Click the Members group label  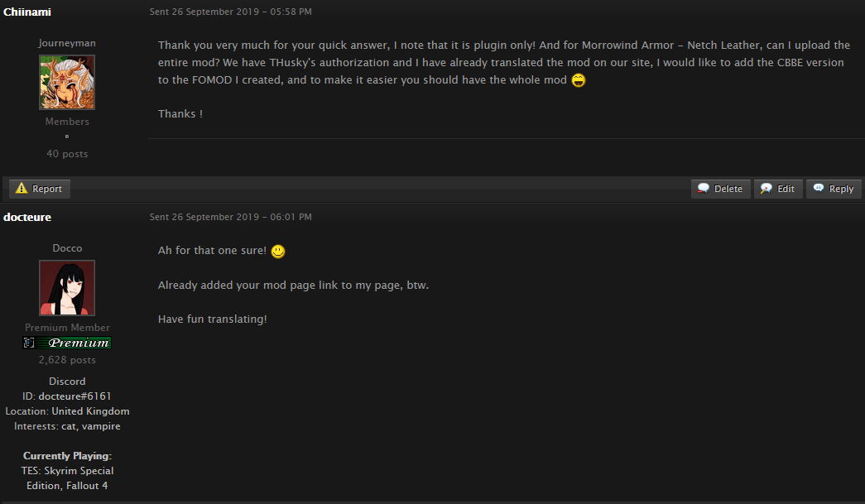coord(67,122)
